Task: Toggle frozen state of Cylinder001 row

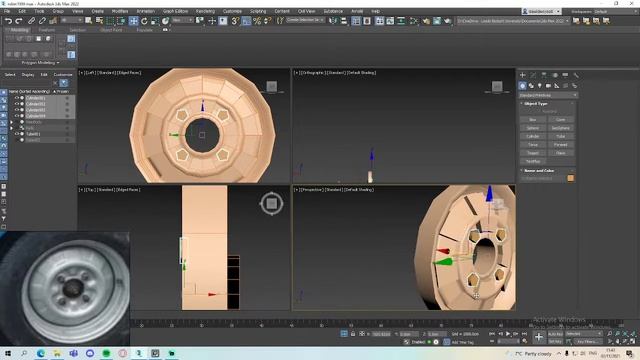Action: (67, 98)
